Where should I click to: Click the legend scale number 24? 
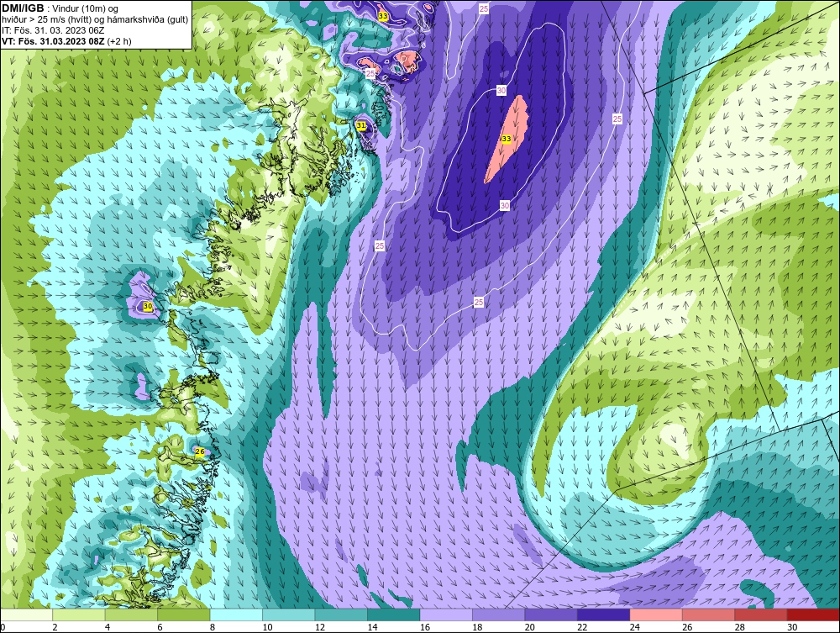pyautogui.click(x=635, y=627)
